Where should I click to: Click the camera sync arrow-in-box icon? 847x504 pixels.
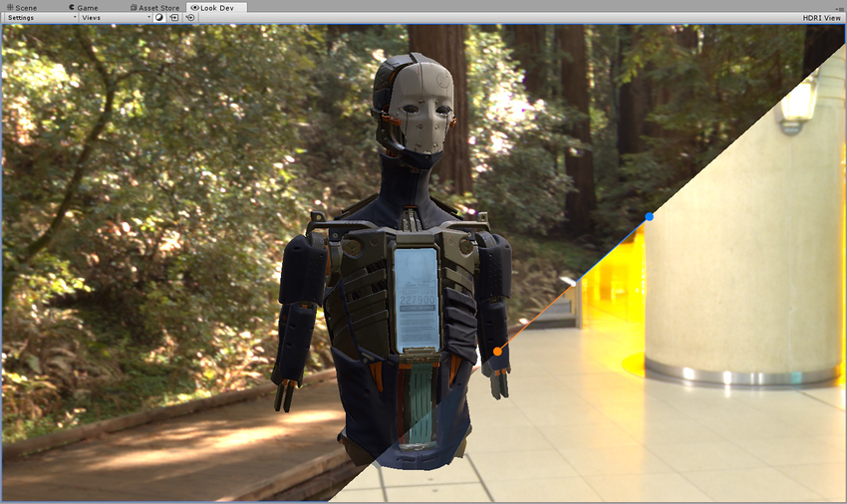174,18
